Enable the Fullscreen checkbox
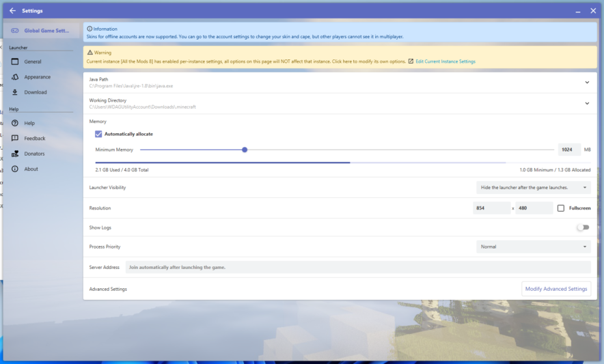 (x=561, y=208)
